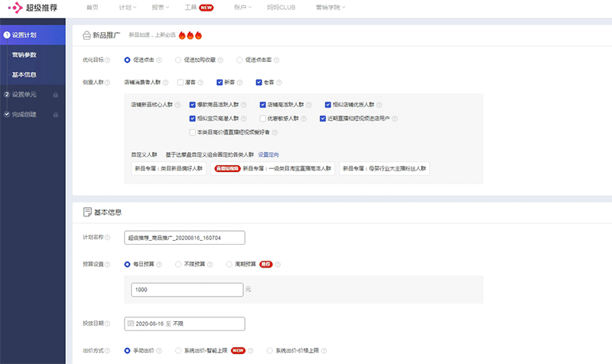Uncheck the 爆款商品活跃人群 checkbox
612x364 pixels.
pyautogui.click(x=192, y=105)
